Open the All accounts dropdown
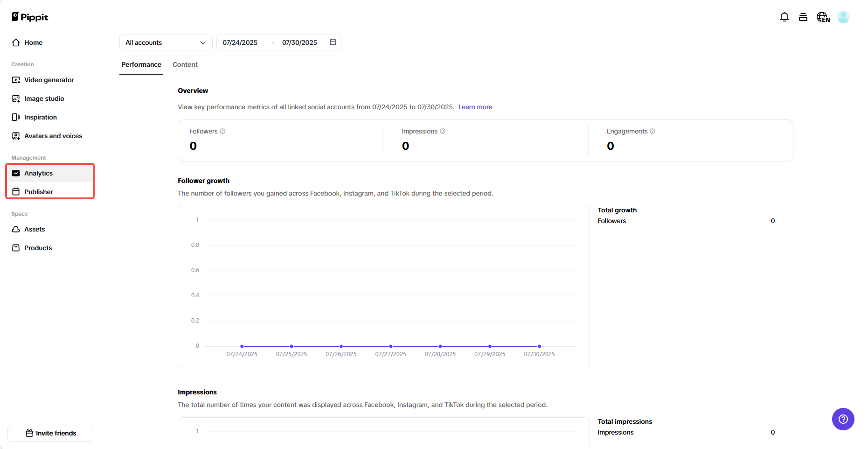Screen dimensions: 868x449 [x=166, y=42]
